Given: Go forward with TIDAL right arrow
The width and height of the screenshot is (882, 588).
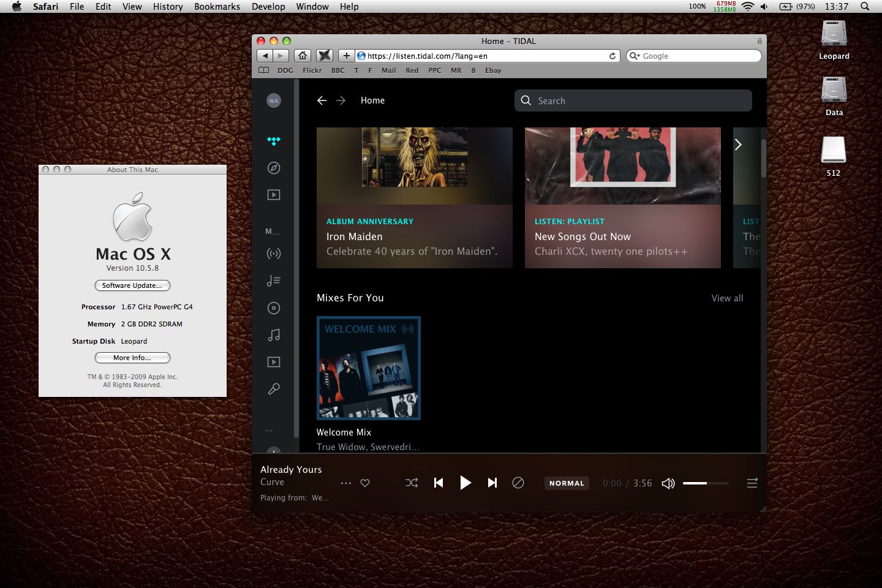Looking at the screenshot, I should [x=341, y=100].
